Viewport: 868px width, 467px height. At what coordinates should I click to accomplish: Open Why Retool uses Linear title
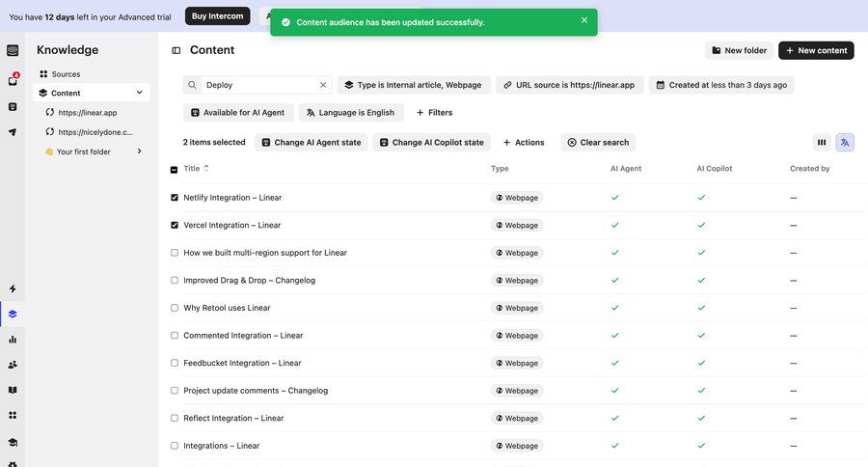[227, 308]
